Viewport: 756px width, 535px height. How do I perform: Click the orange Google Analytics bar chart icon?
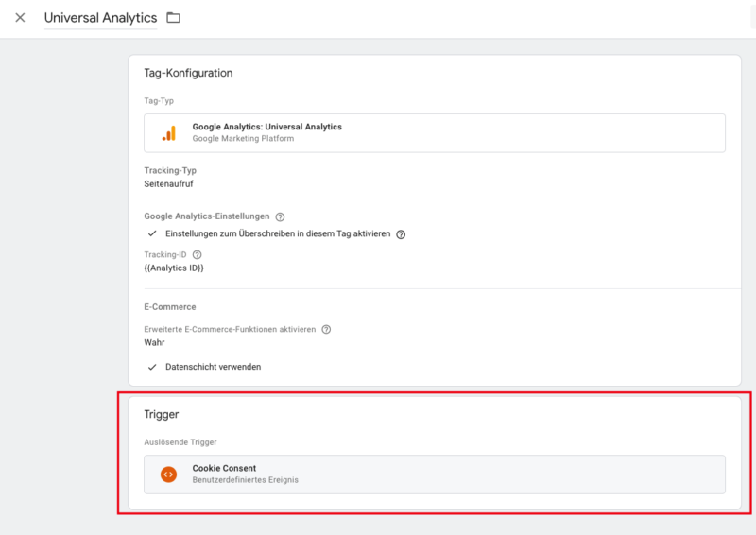[x=169, y=133]
